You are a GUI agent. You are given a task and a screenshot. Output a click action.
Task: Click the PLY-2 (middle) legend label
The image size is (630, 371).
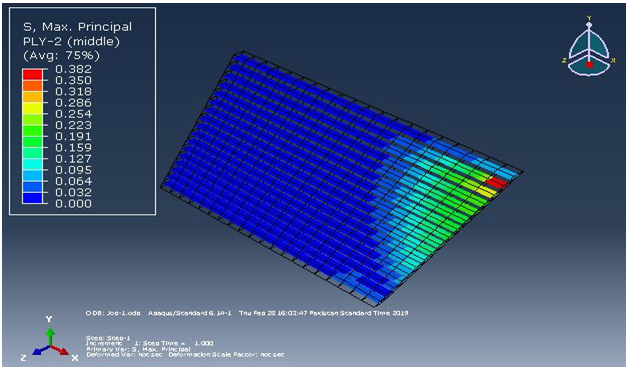tap(72, 41)
